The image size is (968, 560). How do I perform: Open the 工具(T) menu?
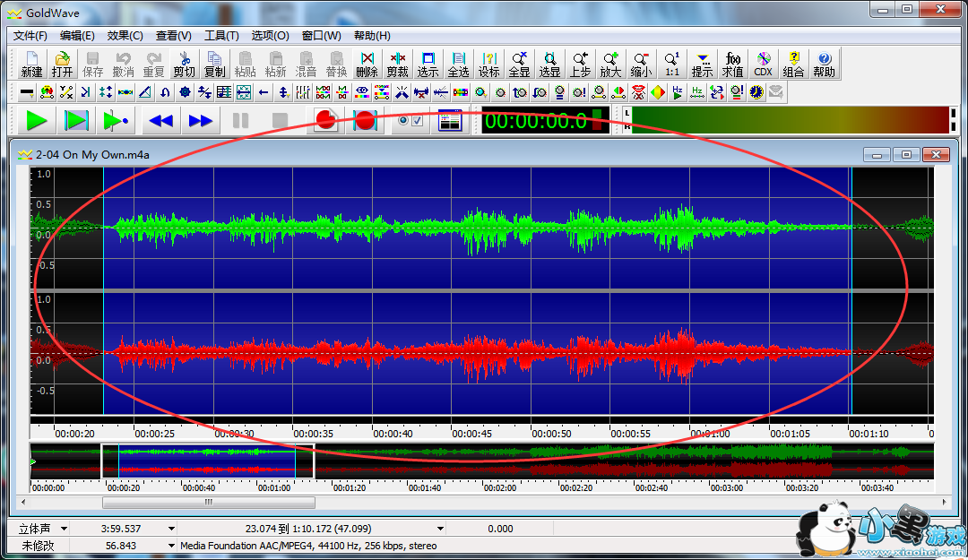(x=221, y=36)
